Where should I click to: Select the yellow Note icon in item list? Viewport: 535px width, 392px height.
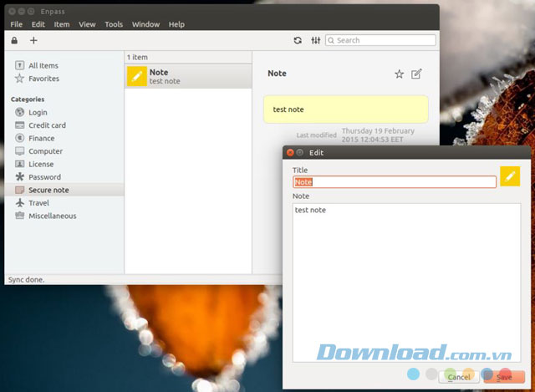click(137, 76)
